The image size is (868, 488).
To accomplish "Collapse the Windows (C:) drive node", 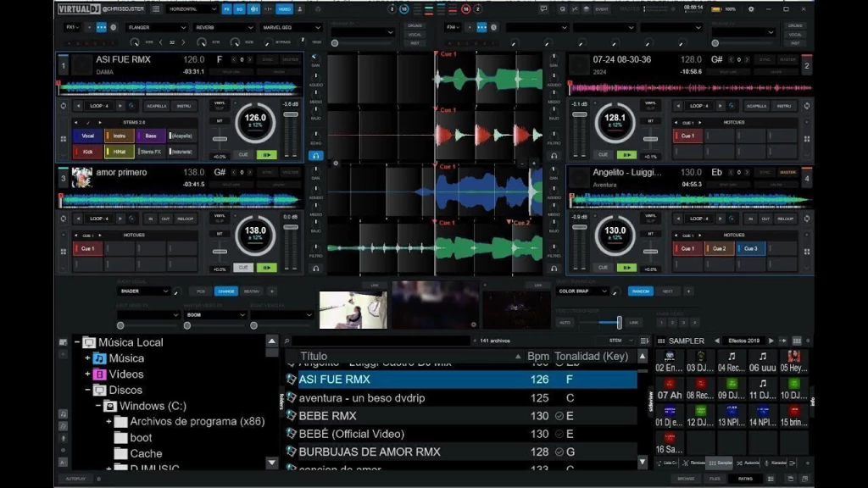I will pyautogui.click(x=97, y=406).
